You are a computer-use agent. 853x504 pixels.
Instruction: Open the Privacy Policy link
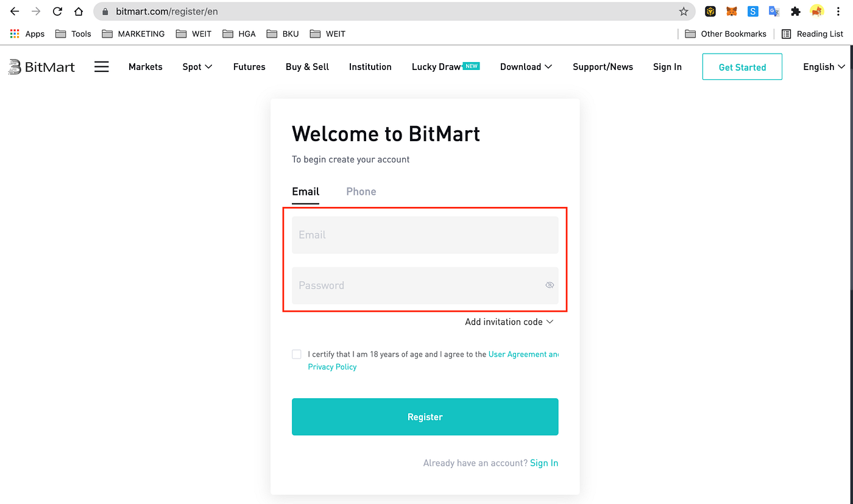pos(332,366)
